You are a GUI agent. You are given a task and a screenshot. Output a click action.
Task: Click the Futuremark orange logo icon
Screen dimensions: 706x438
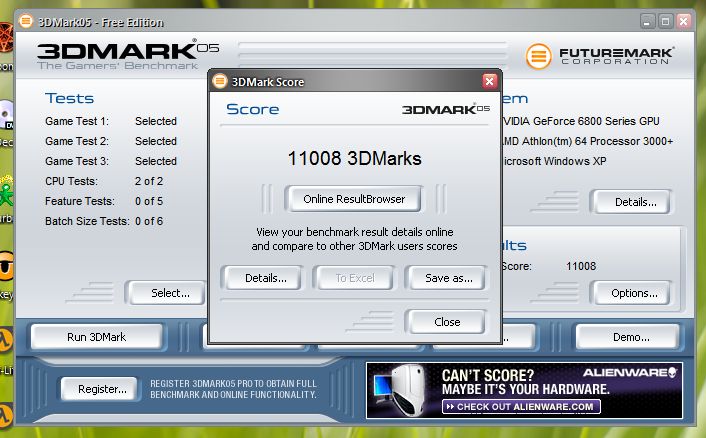[539, 56]
